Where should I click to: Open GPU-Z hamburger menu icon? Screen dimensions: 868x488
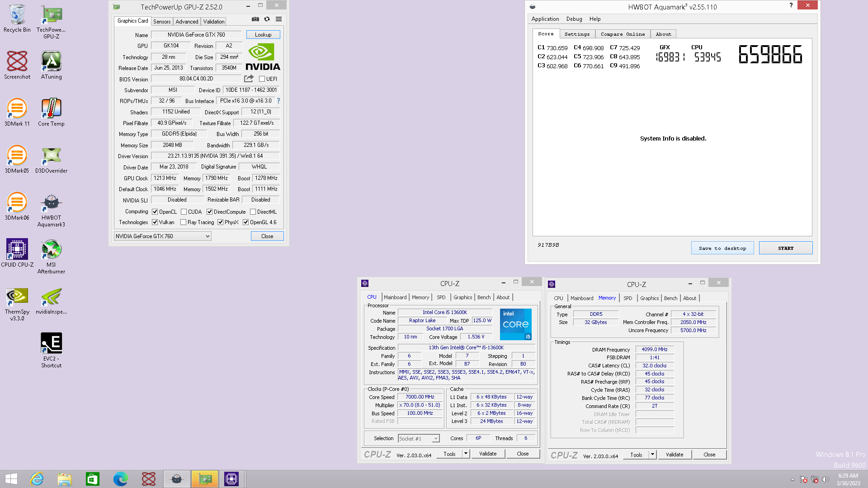(x=279, y=19)
